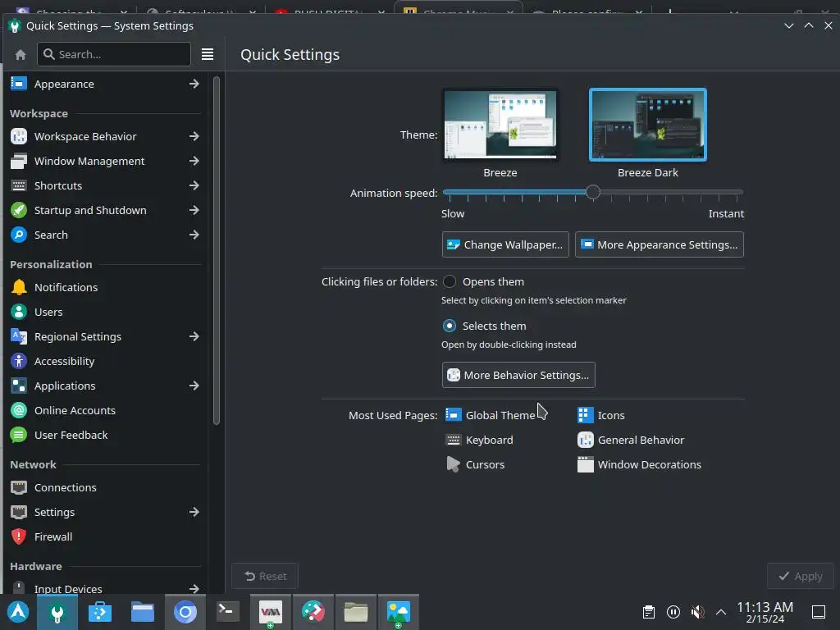The width and height of the screenshot is (840, 630).
Task: Select the 'Selects them' radio button
Action: [x=450, y=326]
